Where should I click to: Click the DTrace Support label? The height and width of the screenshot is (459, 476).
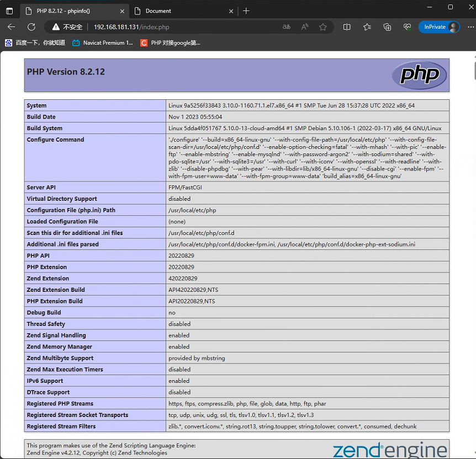(x=48, y=392)
